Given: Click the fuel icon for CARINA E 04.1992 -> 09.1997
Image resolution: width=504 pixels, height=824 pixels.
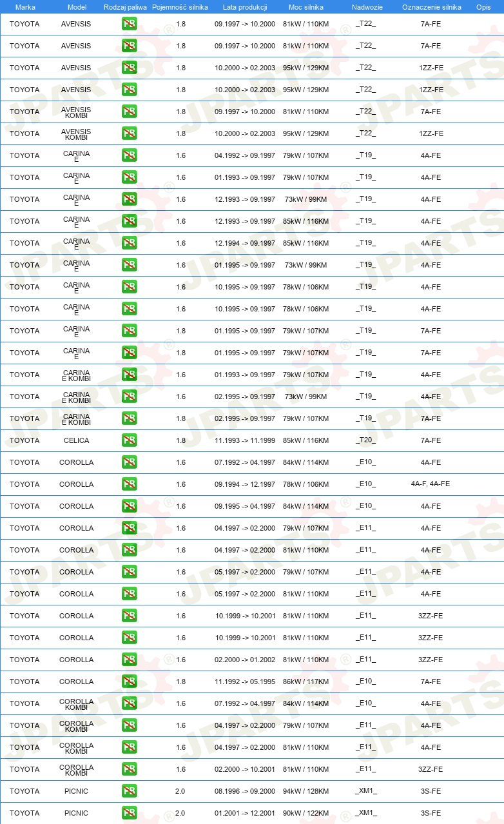Looking at the screenshot, I should (x=129, y=155).
